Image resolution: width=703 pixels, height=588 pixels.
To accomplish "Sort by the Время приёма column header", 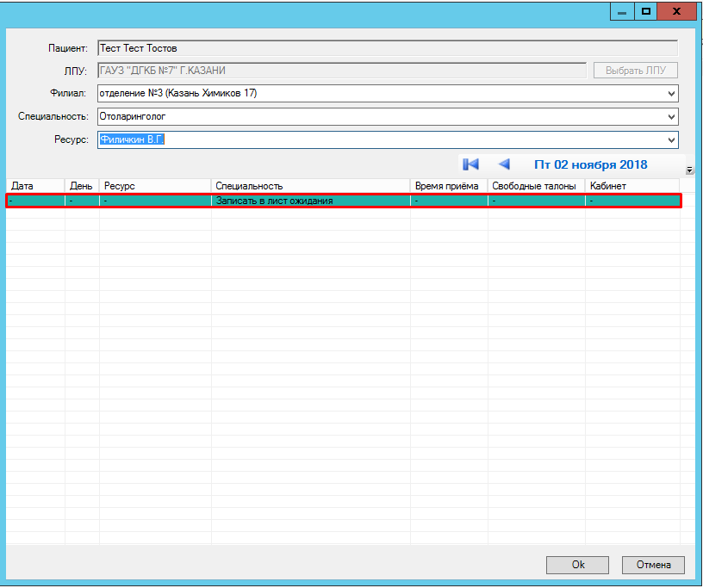I will click(448, 186).
